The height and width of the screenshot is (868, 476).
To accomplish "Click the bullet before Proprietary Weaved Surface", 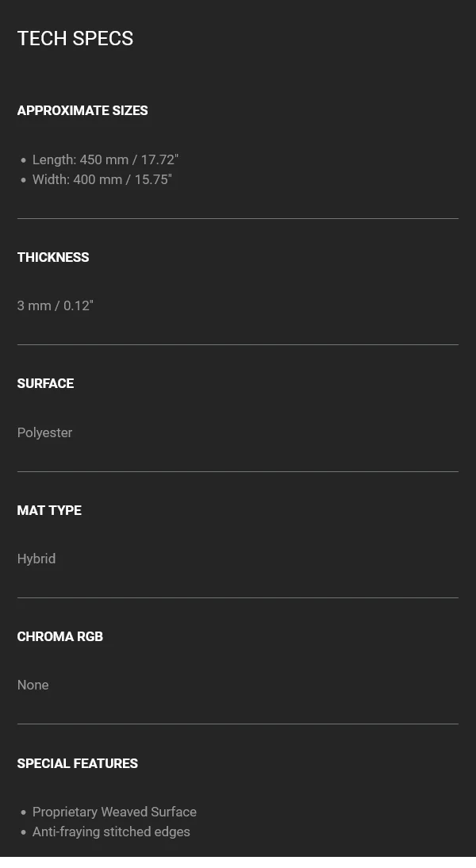I will [x=23, y=812].
